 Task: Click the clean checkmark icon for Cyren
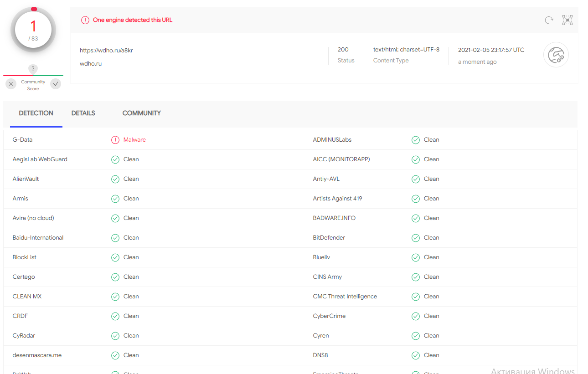[416, 336]
